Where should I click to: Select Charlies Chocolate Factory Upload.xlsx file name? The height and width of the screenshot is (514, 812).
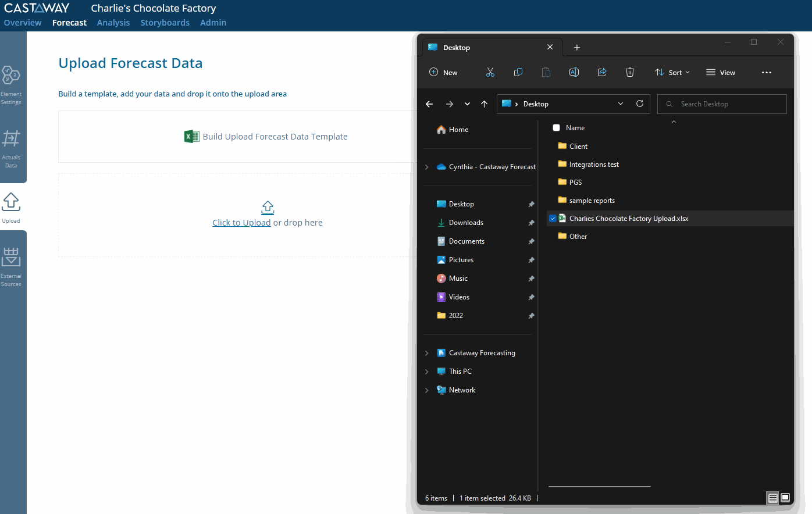629,219
